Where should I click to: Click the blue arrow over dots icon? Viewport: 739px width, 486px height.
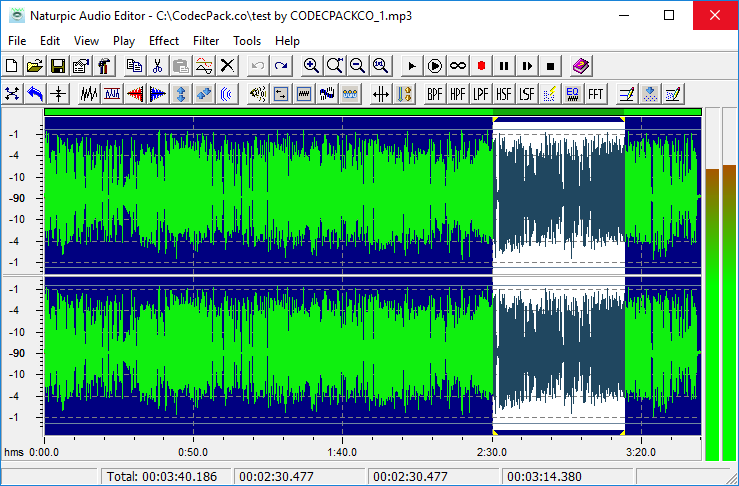(x=650, y=94)
